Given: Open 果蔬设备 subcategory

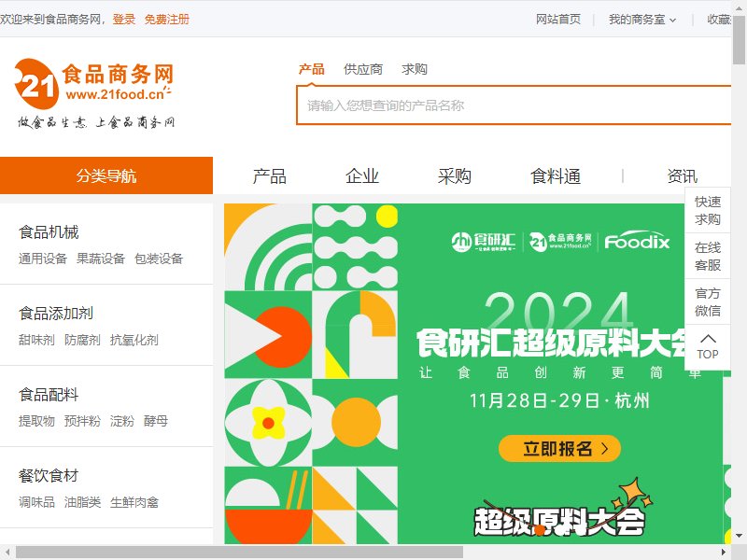Looking at the screenshot, I should pos(101,259).
